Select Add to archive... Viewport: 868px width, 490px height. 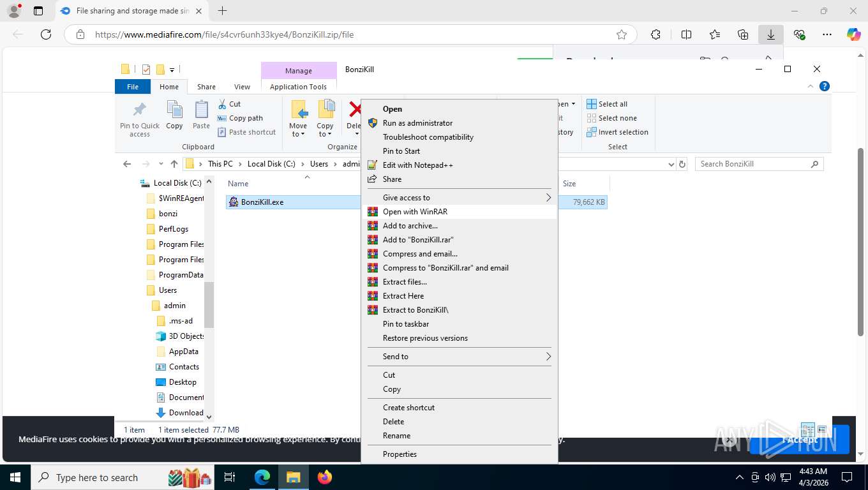460,226
